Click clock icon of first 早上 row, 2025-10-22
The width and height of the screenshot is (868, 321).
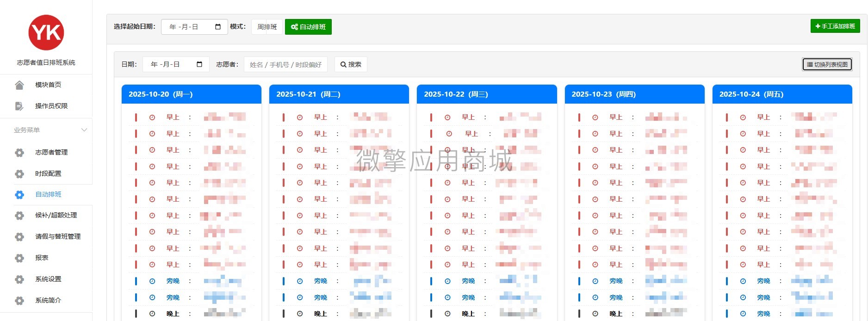[x=447, y=117]
